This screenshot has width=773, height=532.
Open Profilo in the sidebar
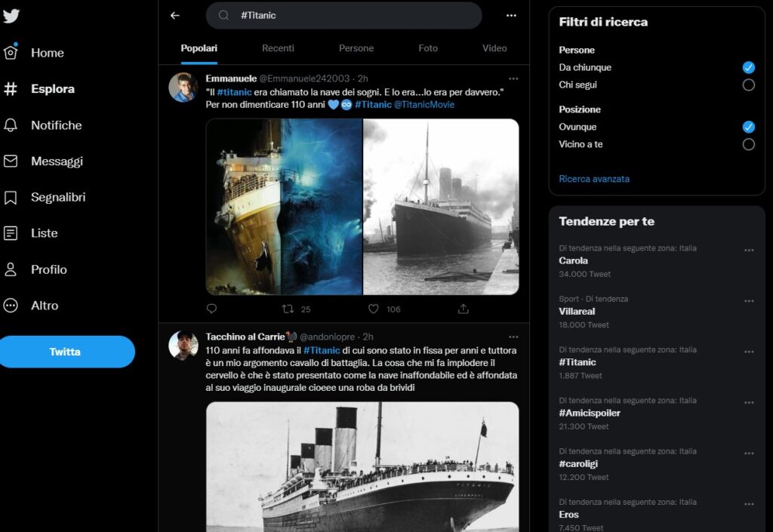(x=35, y=269)
